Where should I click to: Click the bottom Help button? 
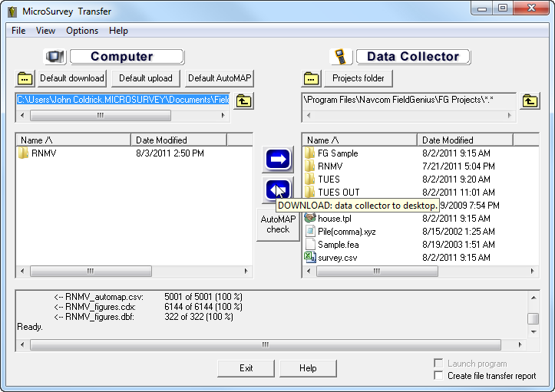[x=308, y=368]
